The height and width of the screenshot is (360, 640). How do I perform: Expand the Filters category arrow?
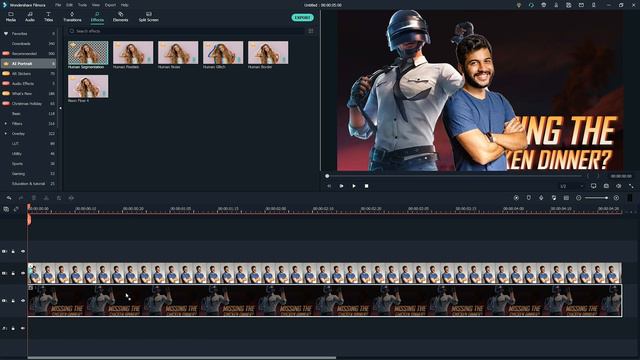[x=6, y=123]
